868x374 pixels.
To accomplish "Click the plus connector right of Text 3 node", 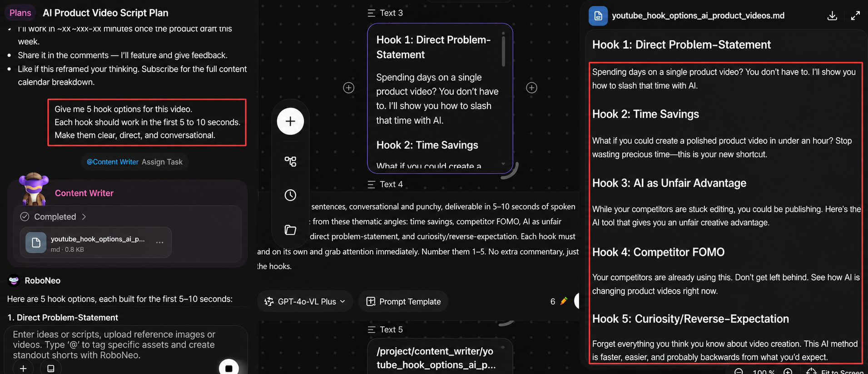I will pos(531,88).
